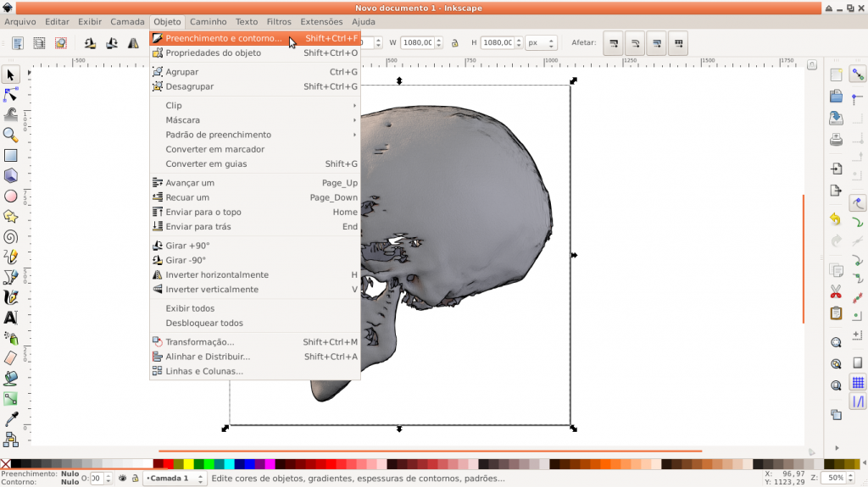This screenshot has width=868, height=487.
Task: Select the Text tool
Action: click(x=10, y=318)
